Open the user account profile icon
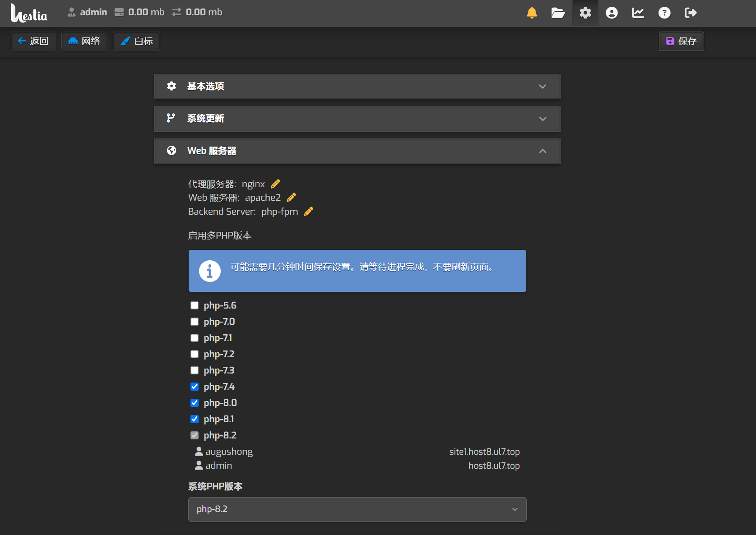Viewport: 756px width, 535px height. (612, 13)
